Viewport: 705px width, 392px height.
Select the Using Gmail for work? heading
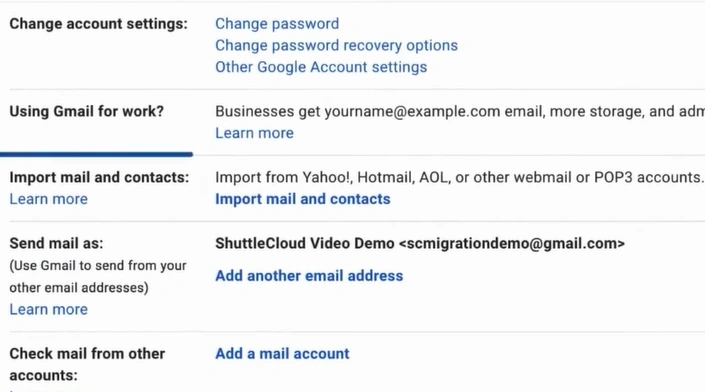(87, 111)
